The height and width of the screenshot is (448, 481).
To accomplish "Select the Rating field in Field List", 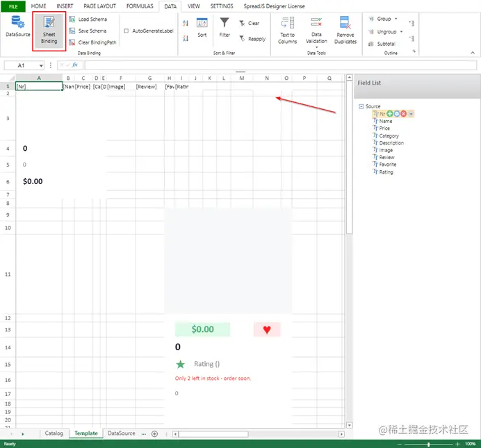I will [383, 172].
